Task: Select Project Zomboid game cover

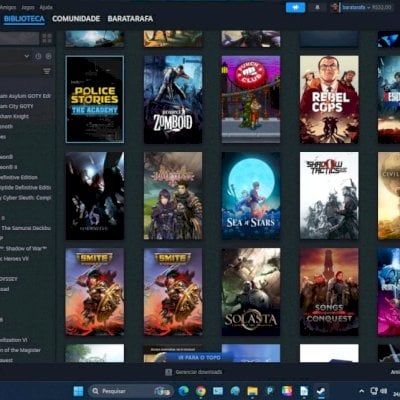Action: (173, 99)
